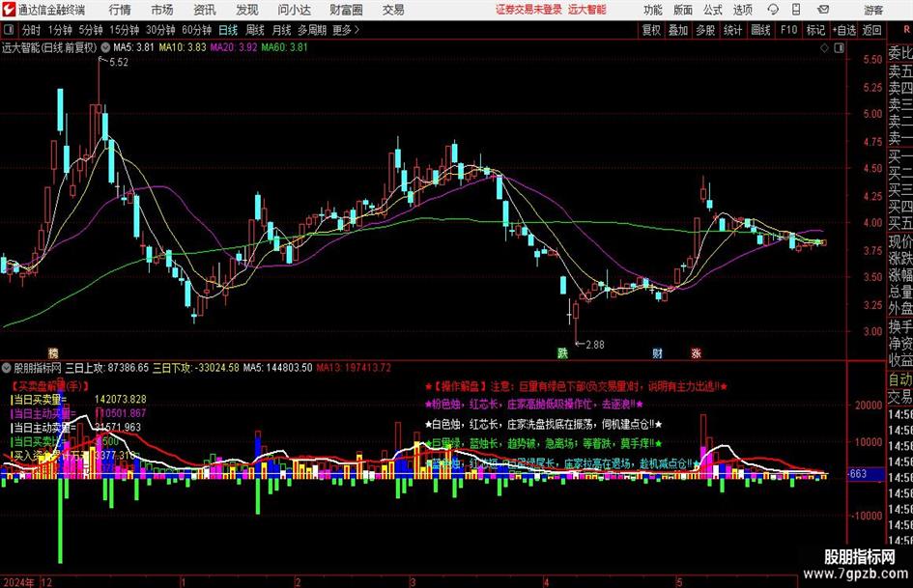Viewport: 913px width, 588px height.
Task: Open the 行情 menu
Action: click(x=120, y=10)
